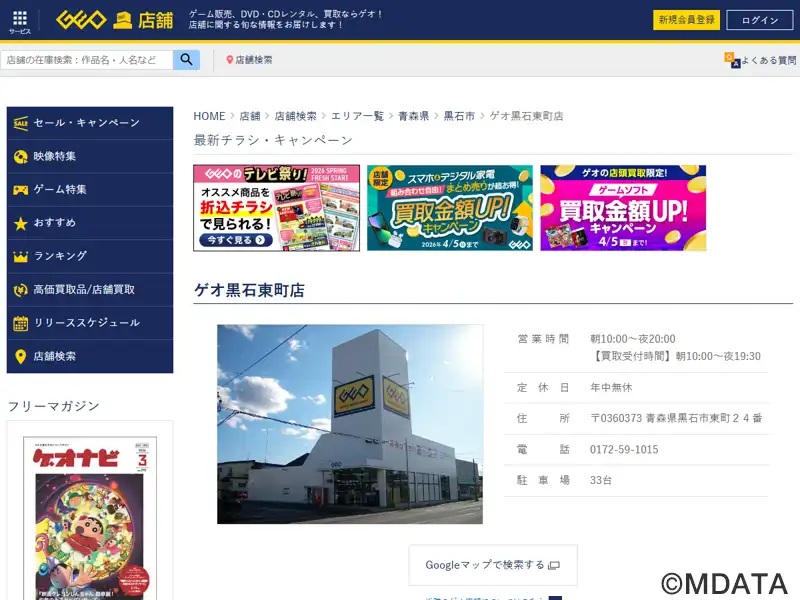
Task: Click the film reel icon for 映像特集
Action: point(20,157)
